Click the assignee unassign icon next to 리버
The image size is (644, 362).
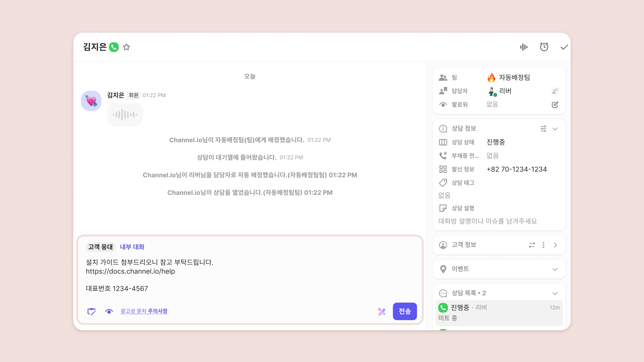pyautogui.click(x=555, y=91)
